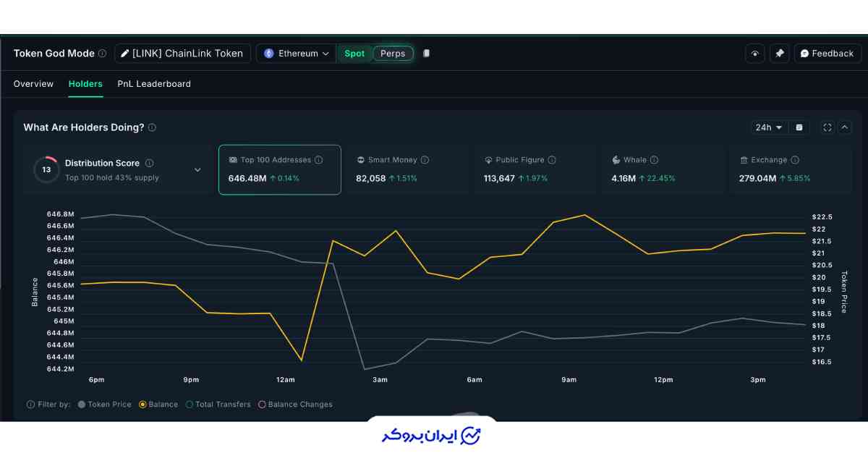868x456 pixels.
Task: Copy token address using the clipboard icon
Action: 427,54
